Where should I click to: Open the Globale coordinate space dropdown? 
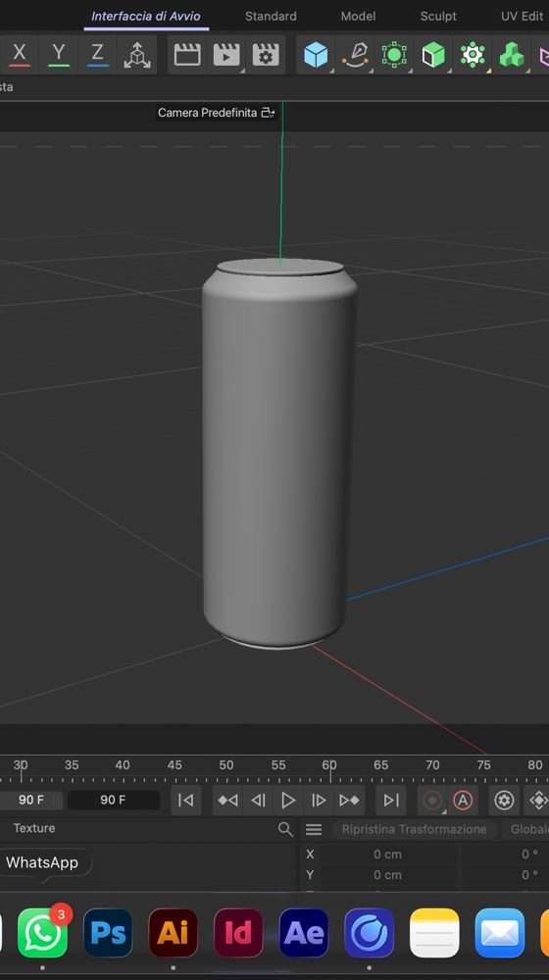point(526,829)
